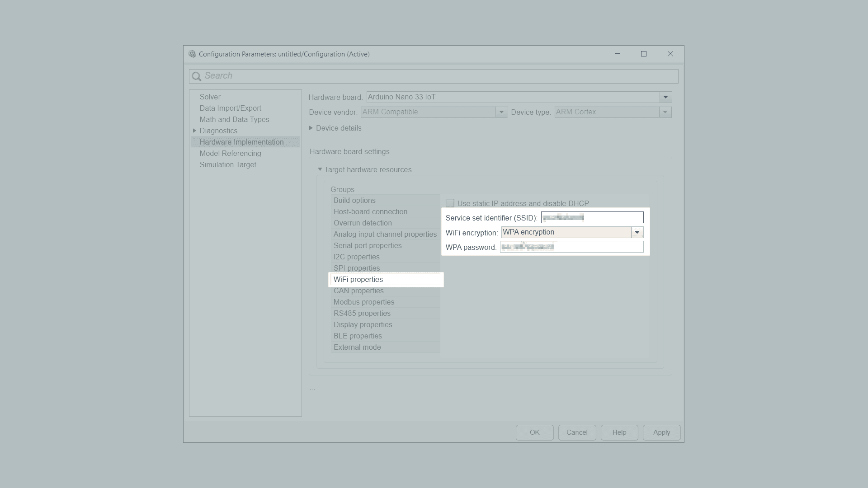The width and height of the screenshot is (868, 488).
Task: Expand the Diagnostics tree node
Action: 194,131
